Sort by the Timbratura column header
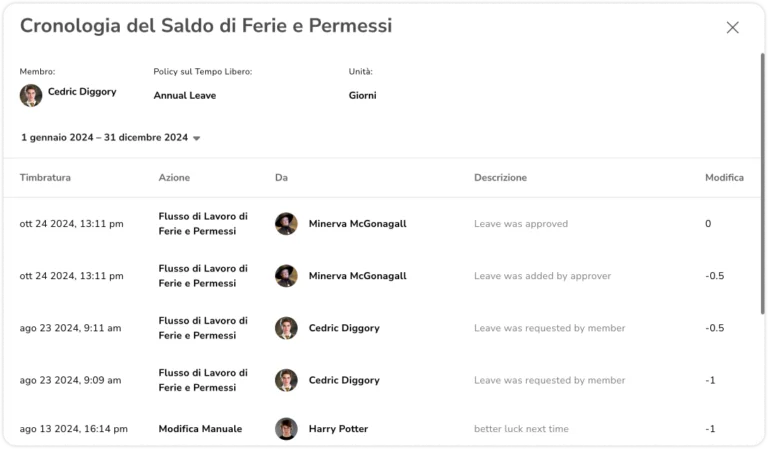Viewport: 768px width, 449px height. click(x=45, y=178)
